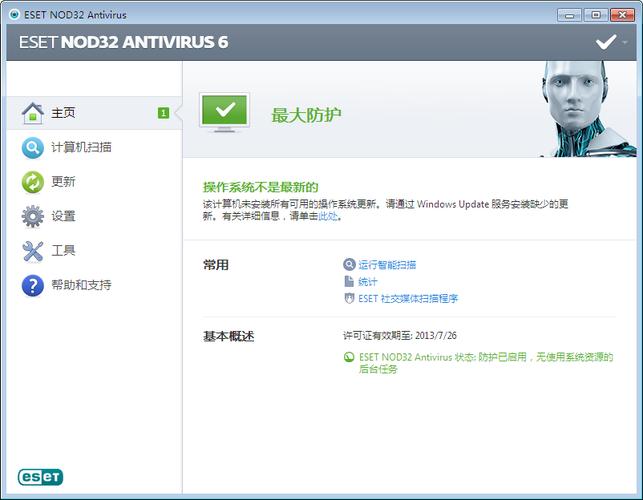Click the ESET eye icon in title bar
This screenshot has height=500, width=643.
pos(14,15)
